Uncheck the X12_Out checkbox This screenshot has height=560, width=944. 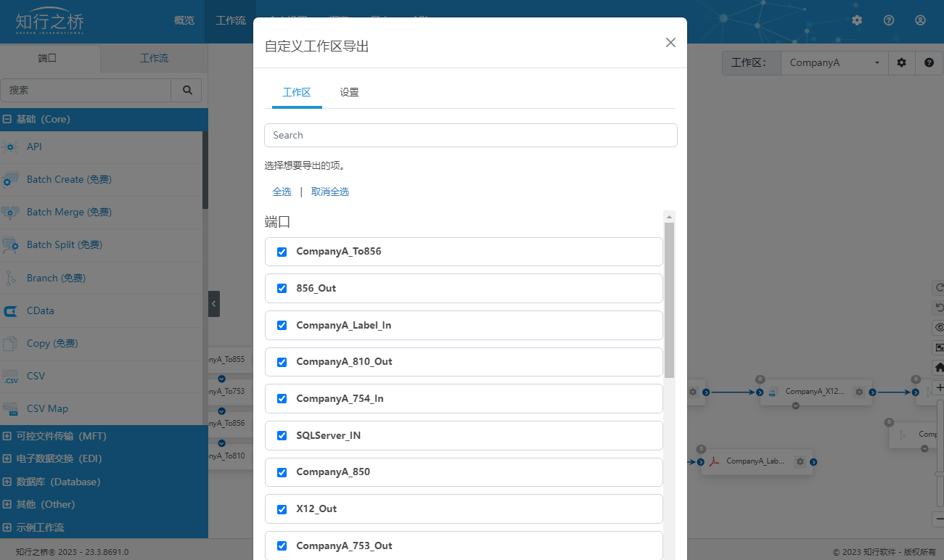click(282, 508)
